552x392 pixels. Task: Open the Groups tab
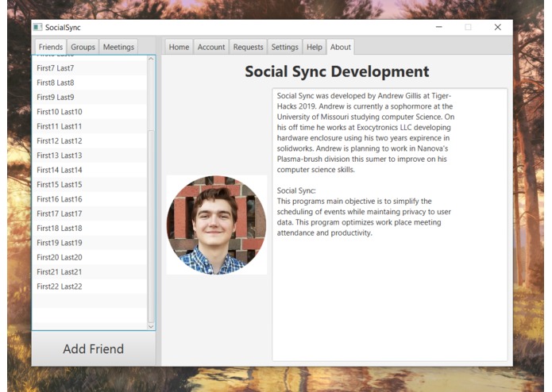coord(83,47)
